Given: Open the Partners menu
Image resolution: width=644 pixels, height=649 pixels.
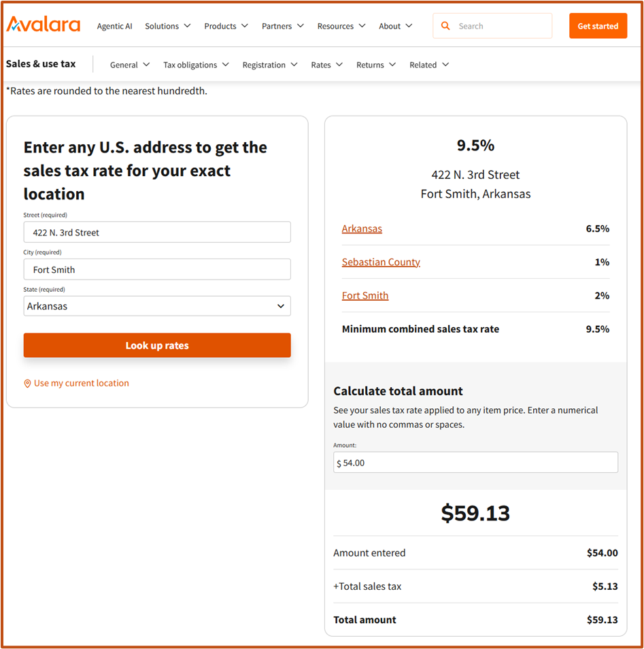Looking at the screenshot, I should click(x=283, y=26).
